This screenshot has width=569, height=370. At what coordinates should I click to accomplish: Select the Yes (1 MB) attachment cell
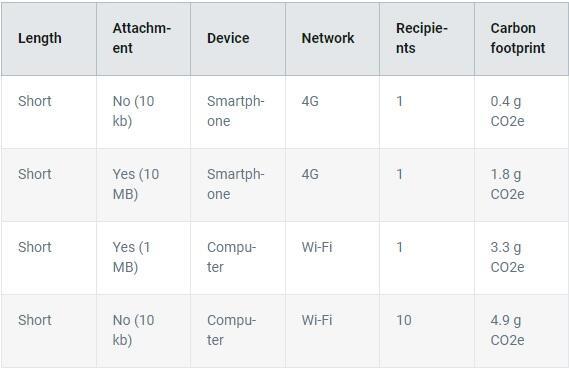[x=143, y=258]
